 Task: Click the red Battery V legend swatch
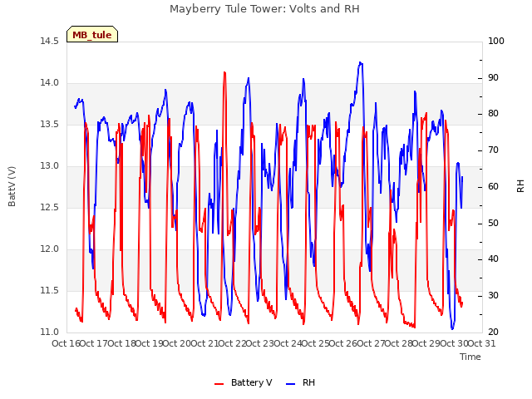(x=219, y=384)
